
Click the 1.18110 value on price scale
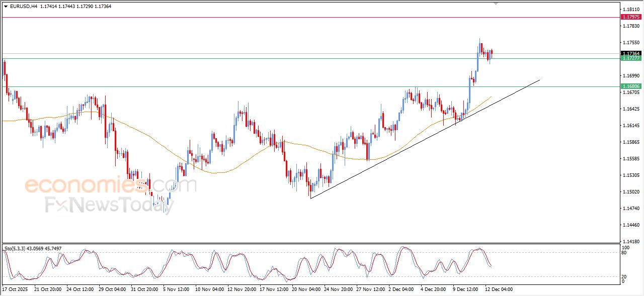(x=631, y=10)
